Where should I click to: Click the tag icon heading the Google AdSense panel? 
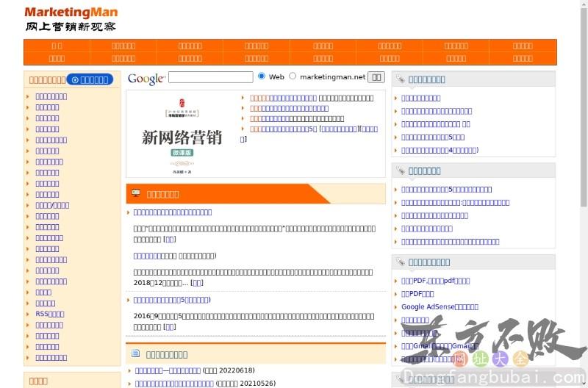pyautogui.click(x=401, y=262)
